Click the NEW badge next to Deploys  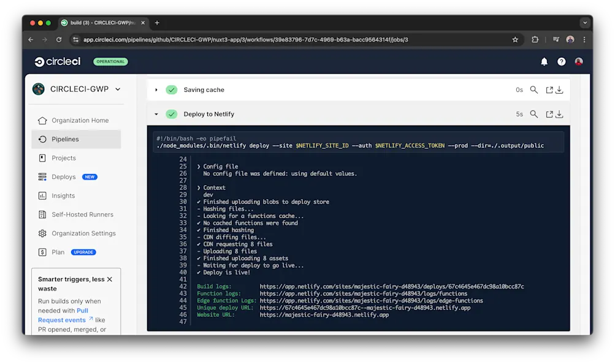pyautogui.click(x=90, y=176)
